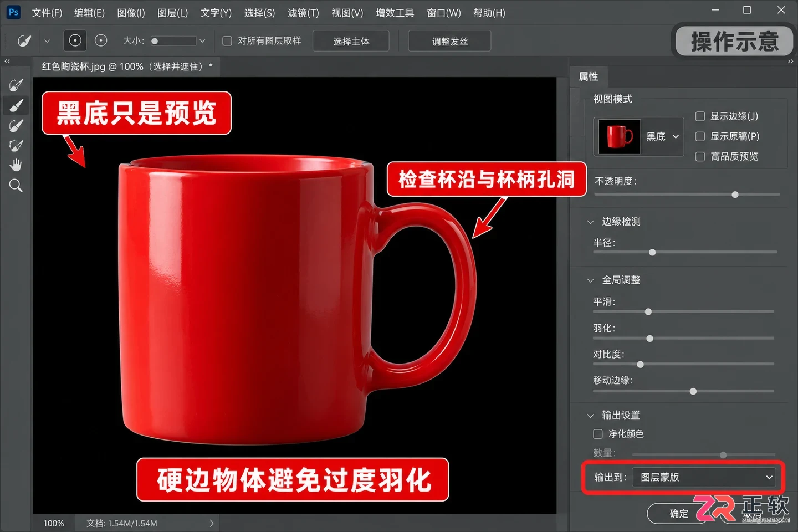The width and height of the screenshot is (798, 532).
Task: Click the 不透明度 slider handle
Action: point(735,195)
